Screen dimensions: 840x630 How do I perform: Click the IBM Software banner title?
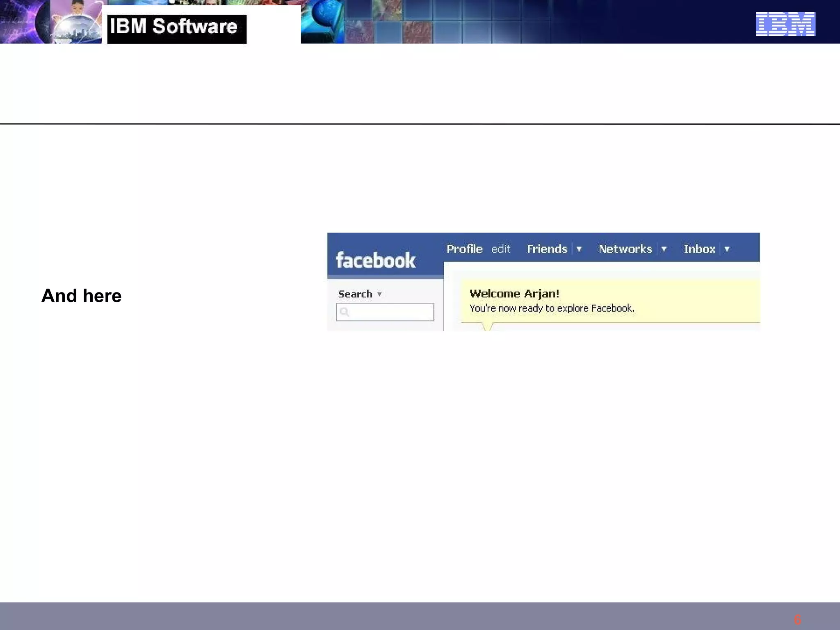pos(174,27)
